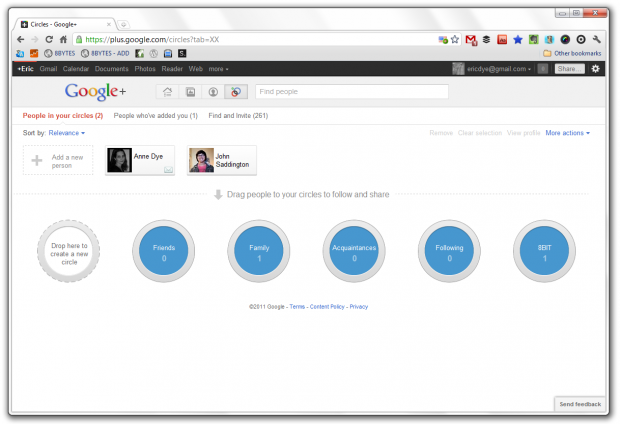The image size is (620, 424).
Task: Open Documents from the Google bar
Action: (112, 69)
